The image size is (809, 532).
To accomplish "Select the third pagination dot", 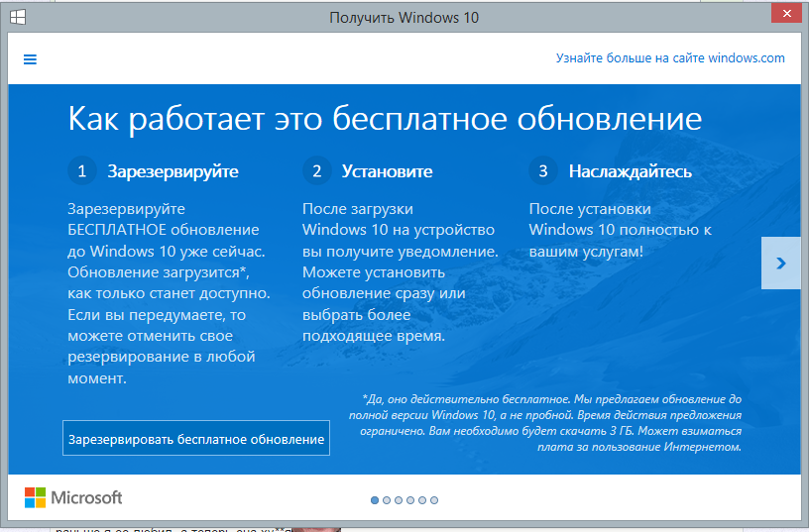I will [x=399, y=500].
